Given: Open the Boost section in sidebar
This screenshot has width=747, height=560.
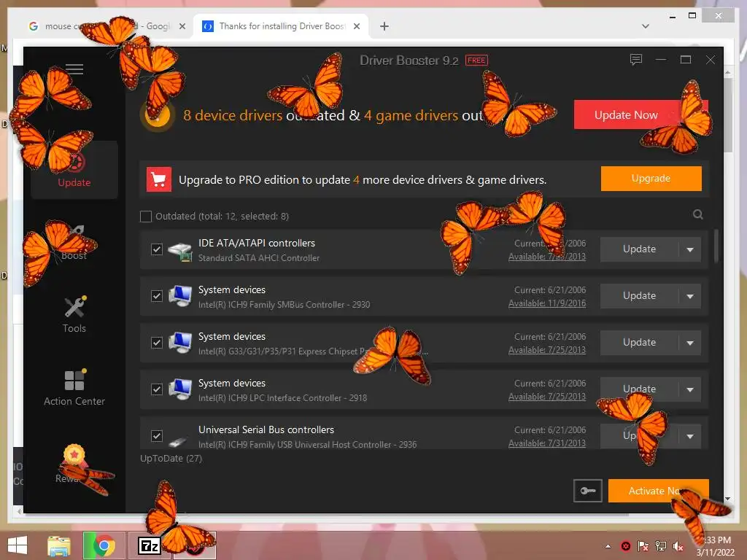Looking at the screenshot, I should 74,243.
